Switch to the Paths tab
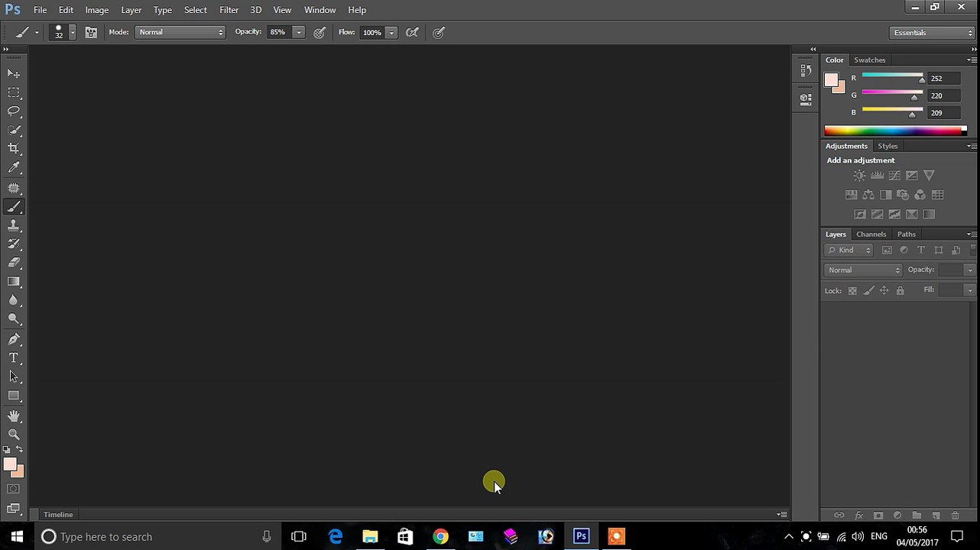Screen dimensions: 980x550 [x=907, y=235]
